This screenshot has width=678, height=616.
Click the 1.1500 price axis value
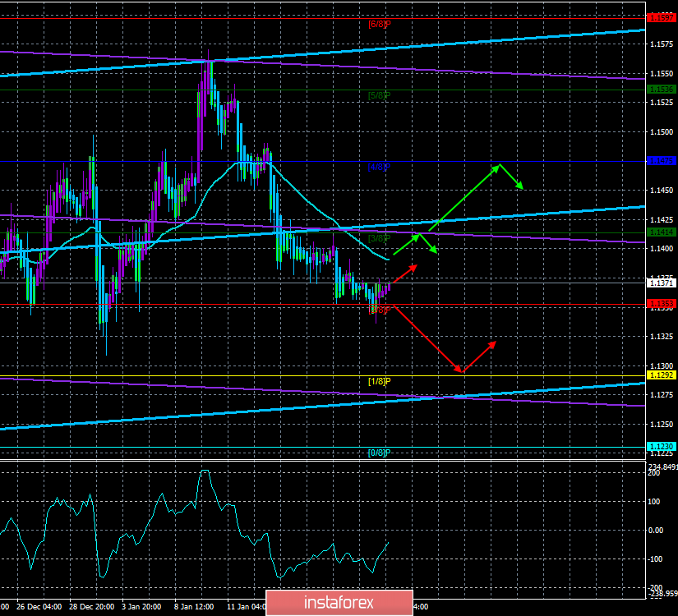(x=662, y=132)
